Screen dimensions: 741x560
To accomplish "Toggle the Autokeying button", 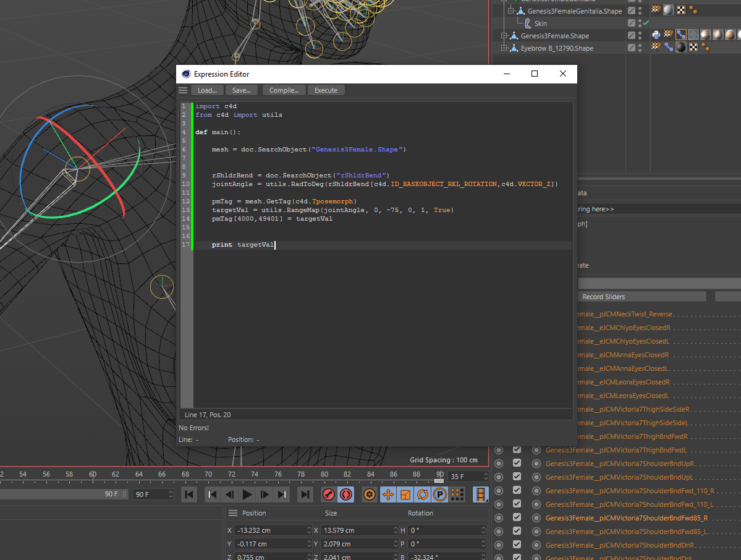I will pos(345,494).
